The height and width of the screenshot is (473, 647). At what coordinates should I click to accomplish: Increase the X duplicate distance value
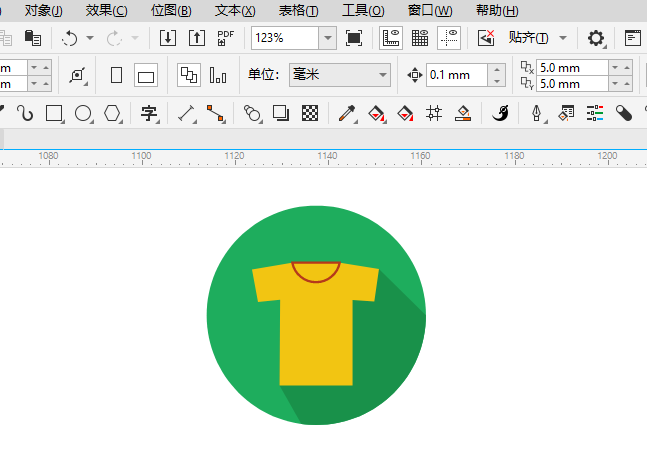[x=627, y=67]
